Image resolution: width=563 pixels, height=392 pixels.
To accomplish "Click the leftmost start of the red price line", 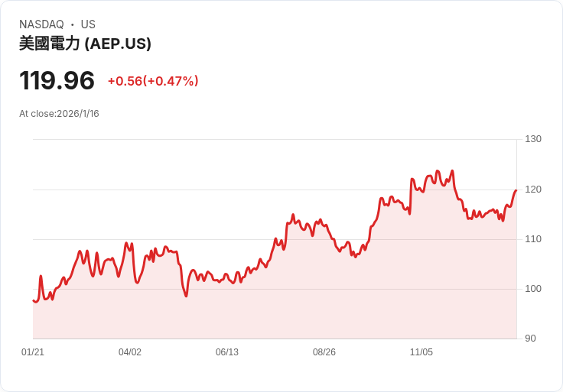I will (x=34, y=300).
